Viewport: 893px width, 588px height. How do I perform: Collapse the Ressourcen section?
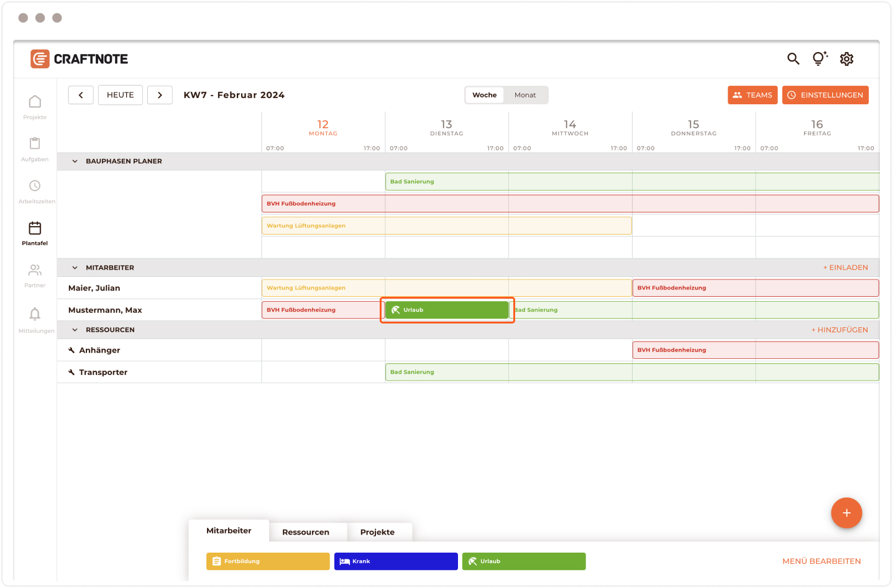pyautogui.click(x=75, y=330)
